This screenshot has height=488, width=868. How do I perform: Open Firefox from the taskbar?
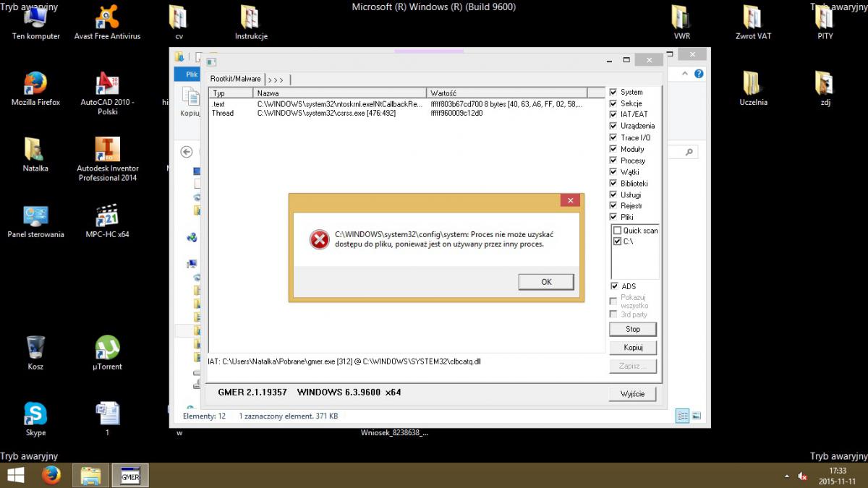[x=51, y=475]
